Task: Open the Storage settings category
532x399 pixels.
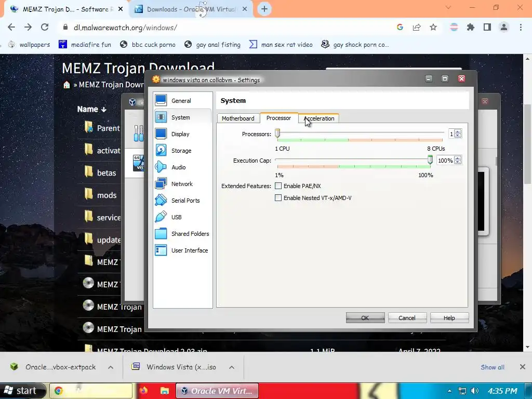Action: pyautogui.click(x=182, y=151)
